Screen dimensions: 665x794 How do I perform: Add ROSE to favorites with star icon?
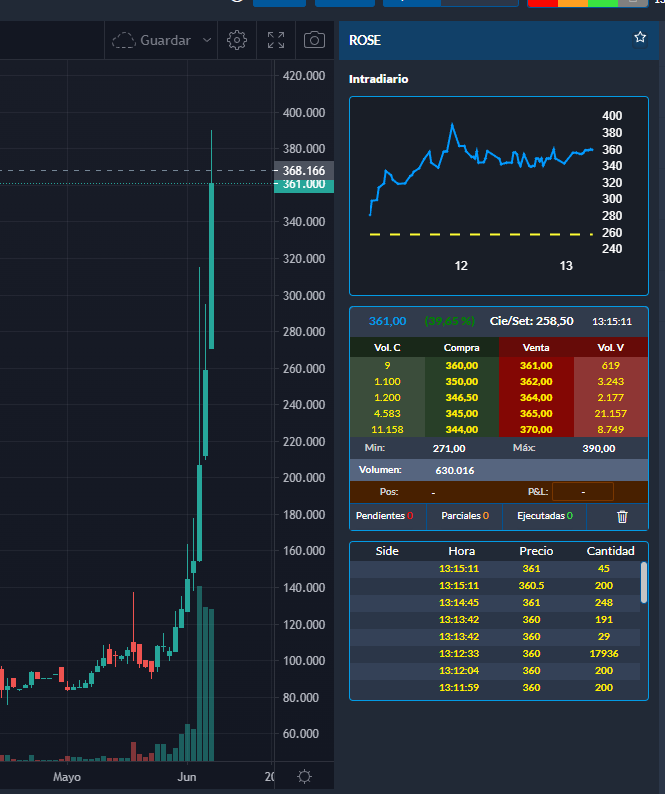[640, 37]
